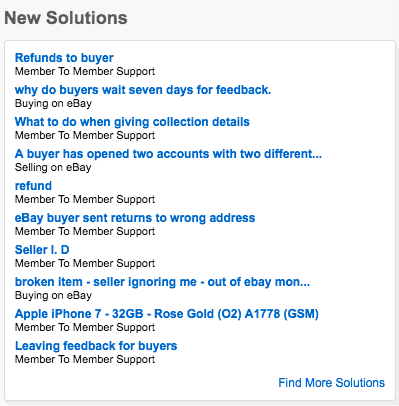Viewport: 399px width, 406px height.
Task: Open "why do buyers wait seven days for feedback"
Action: [x=143, y=90]
